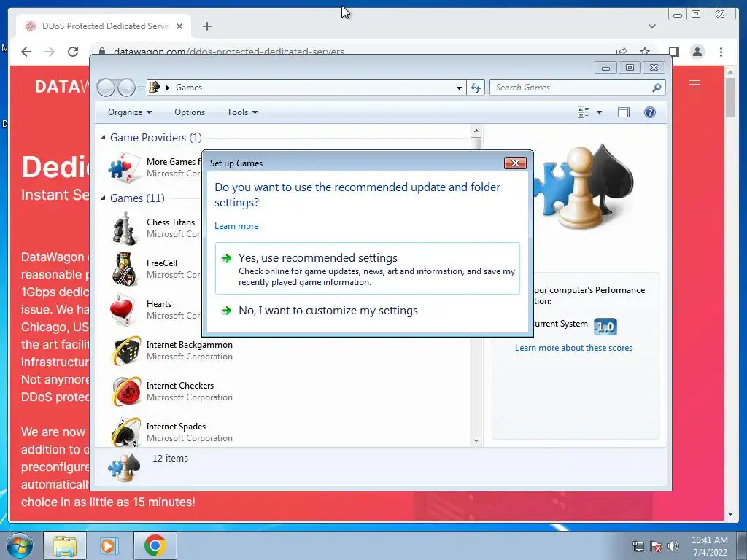The height and width of the screenshot is (560, 747).
Task: Click the More Games puzzle icon
Action: [125, 168]
